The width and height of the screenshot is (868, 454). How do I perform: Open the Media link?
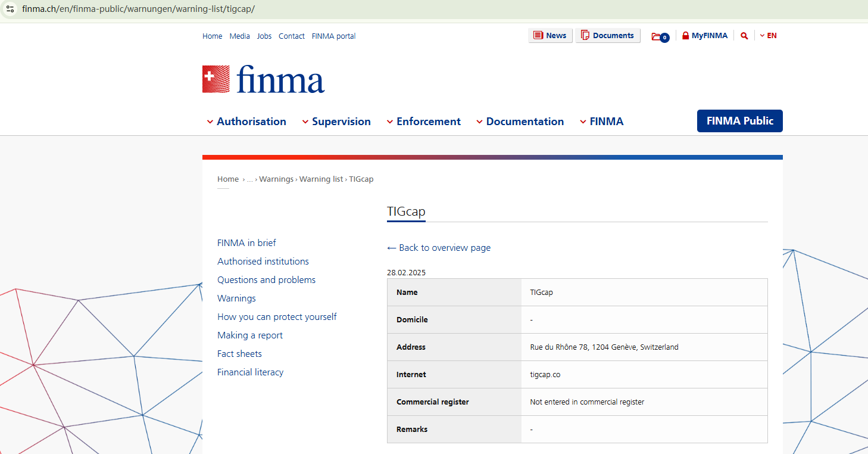click(x=240, y=36)
